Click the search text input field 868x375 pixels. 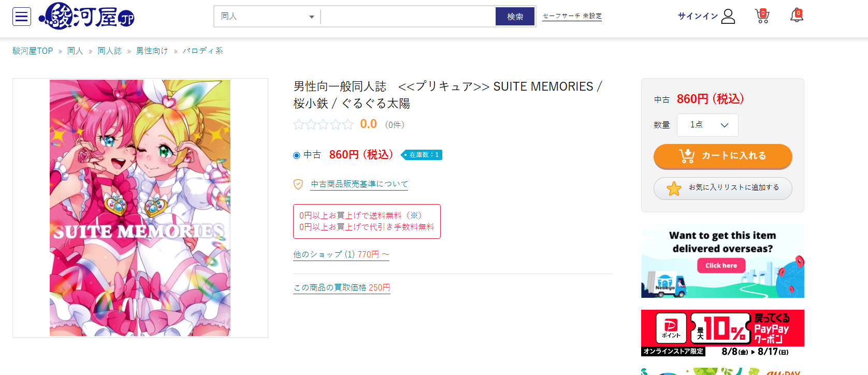click(408, 17)
